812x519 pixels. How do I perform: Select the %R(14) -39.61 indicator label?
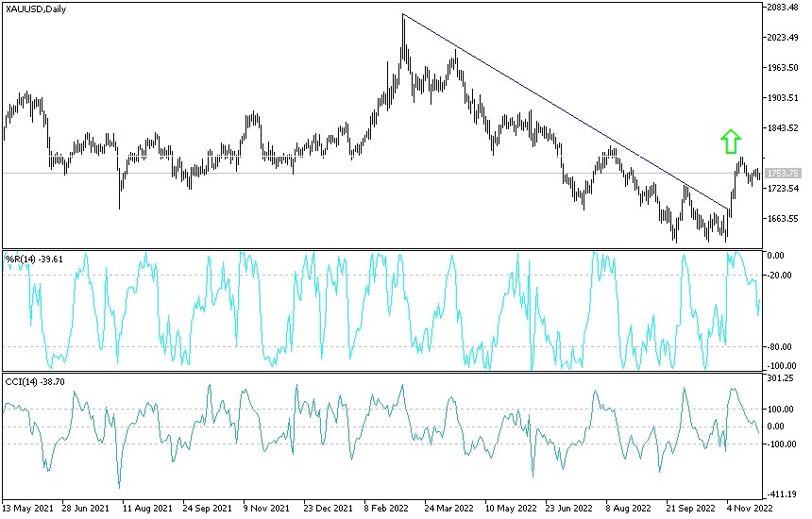pos(34,259)
